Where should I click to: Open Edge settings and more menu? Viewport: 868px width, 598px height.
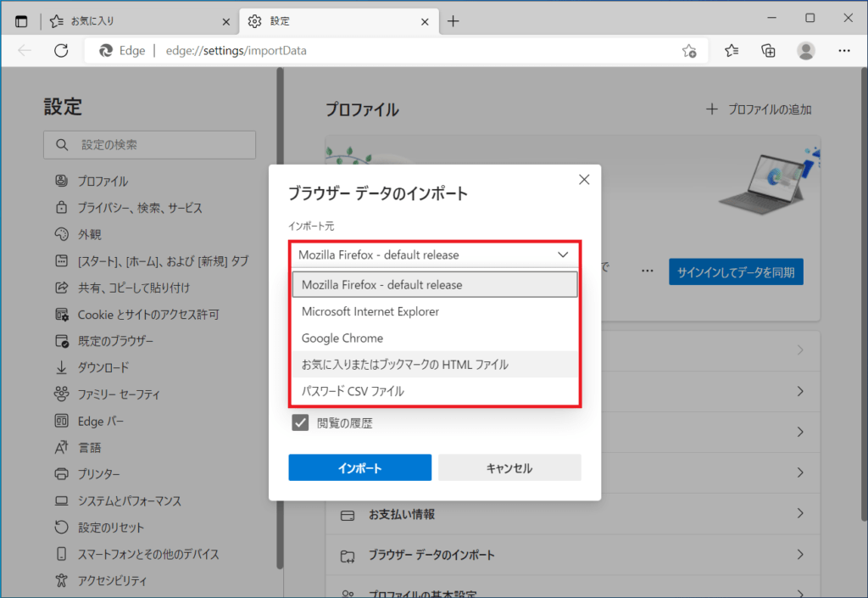click(x=844, y=51)
